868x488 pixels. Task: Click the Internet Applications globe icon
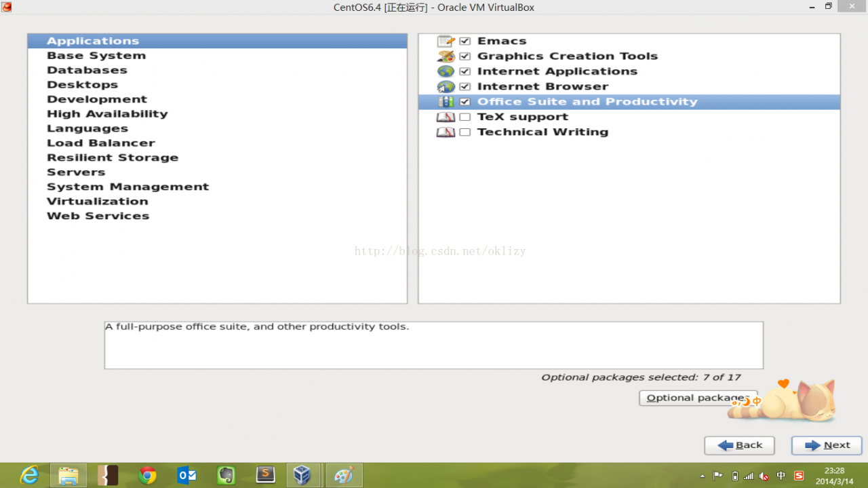(446, 71)
